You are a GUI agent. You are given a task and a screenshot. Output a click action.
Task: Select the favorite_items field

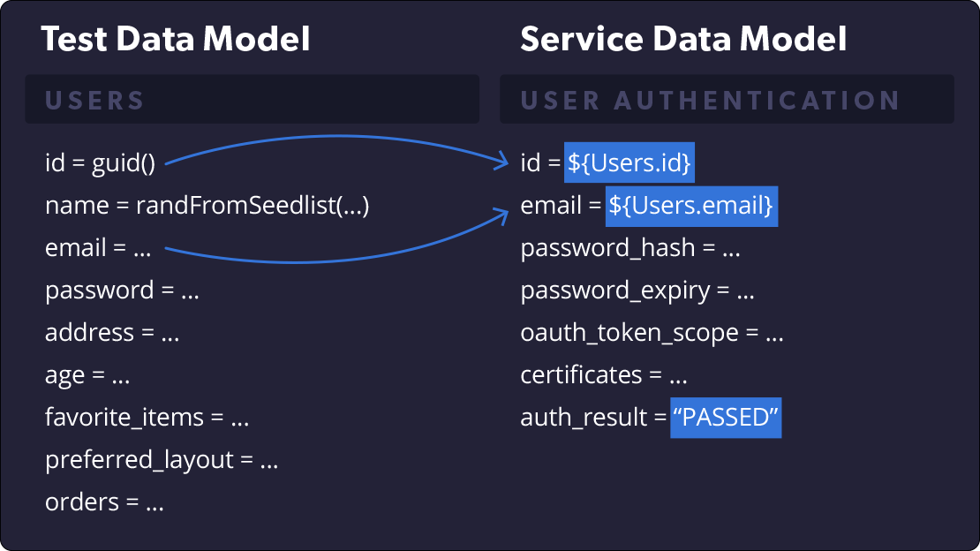pos(147,417)
